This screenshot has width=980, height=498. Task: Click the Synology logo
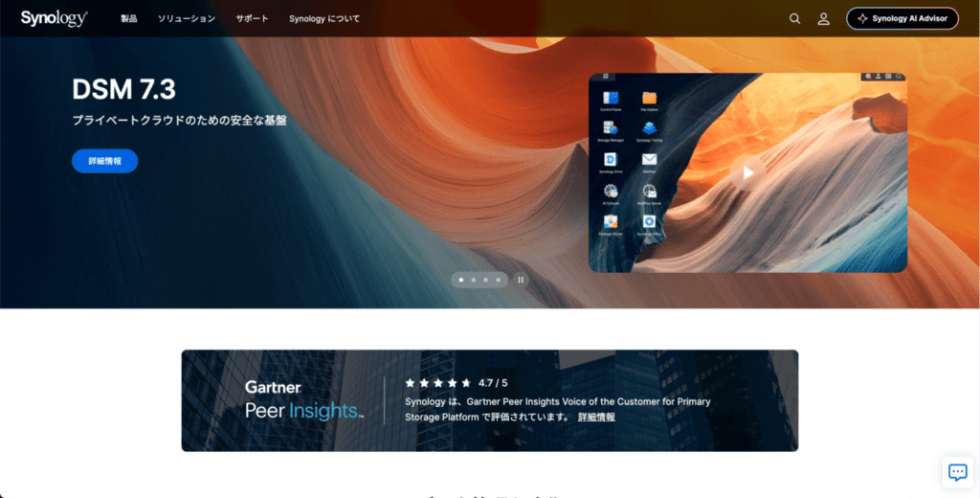(x=54, y=18)
